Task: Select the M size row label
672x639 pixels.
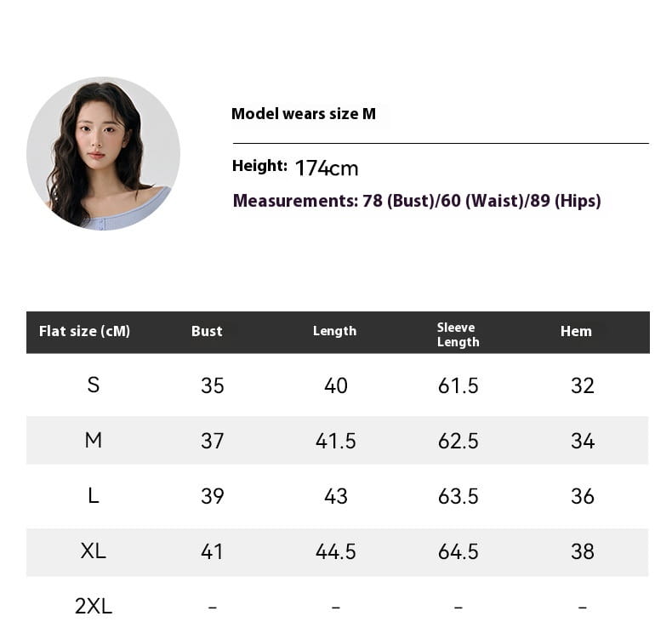Action: tap(94, 441)
